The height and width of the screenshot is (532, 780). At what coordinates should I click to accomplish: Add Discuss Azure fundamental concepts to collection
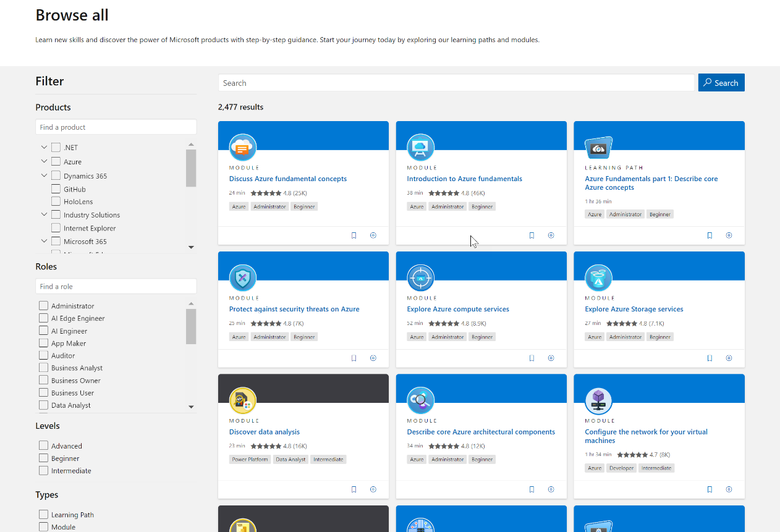(373, 235)
